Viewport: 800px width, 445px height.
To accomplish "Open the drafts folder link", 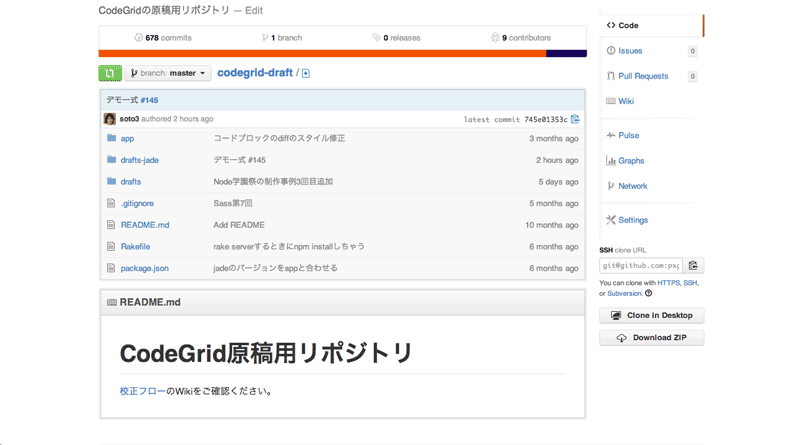I will pos(131,182).
